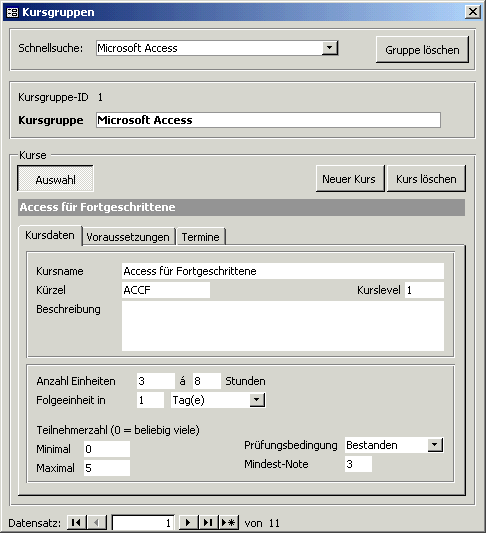Click the Kursgruppe-ID value 1
Image resolution: width=486 pixels, height=533 pixels.
click(x=100, y=97)
